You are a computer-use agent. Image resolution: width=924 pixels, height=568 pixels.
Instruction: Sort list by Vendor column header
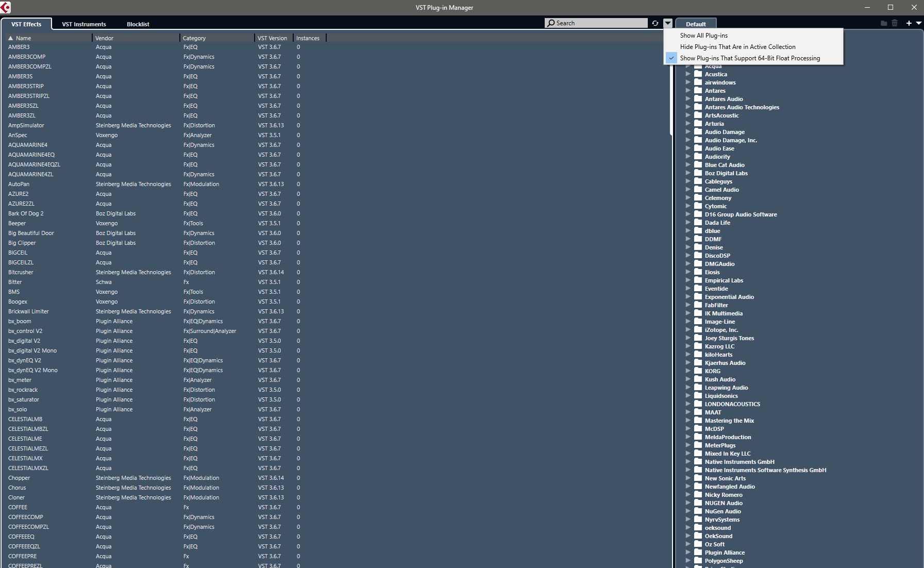pyautogui.click(x=136, y=38)
